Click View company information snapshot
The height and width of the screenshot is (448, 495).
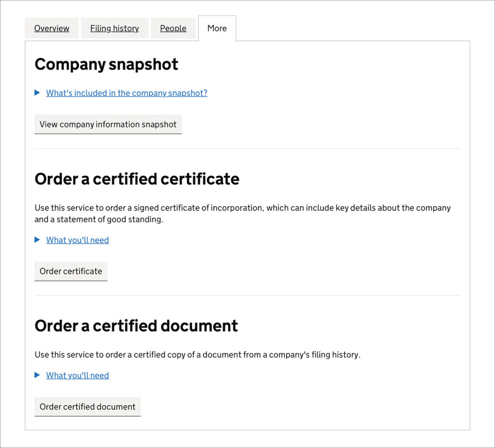[107, 124]
